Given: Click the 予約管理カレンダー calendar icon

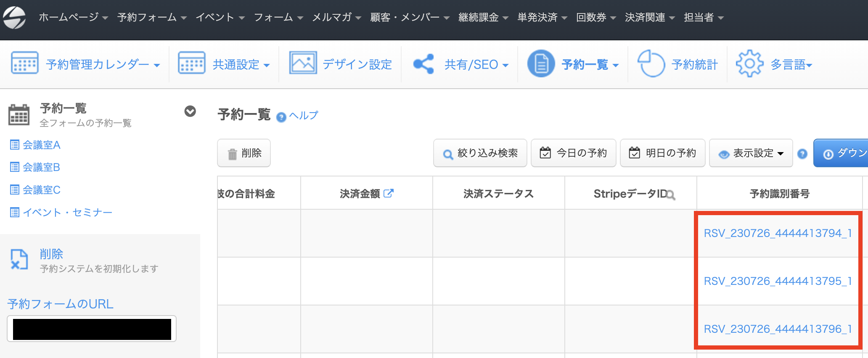Looking at the screenshot, I should (24, 63).
